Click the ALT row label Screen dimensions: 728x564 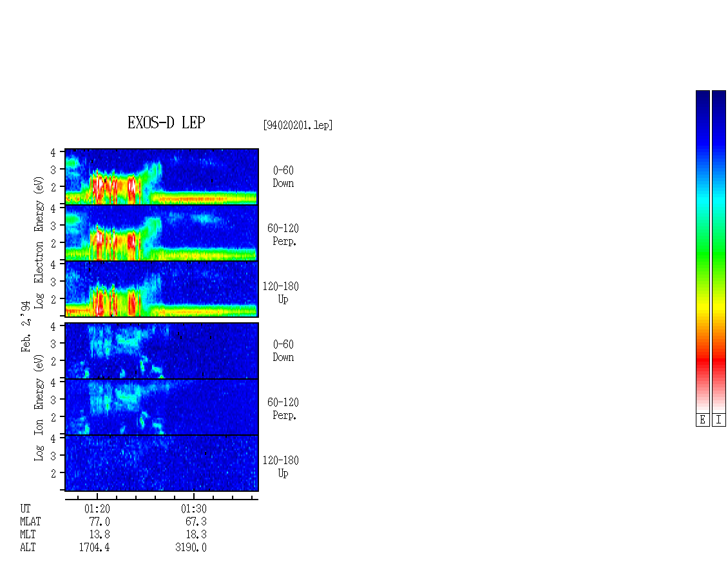[x=28, y=548]
